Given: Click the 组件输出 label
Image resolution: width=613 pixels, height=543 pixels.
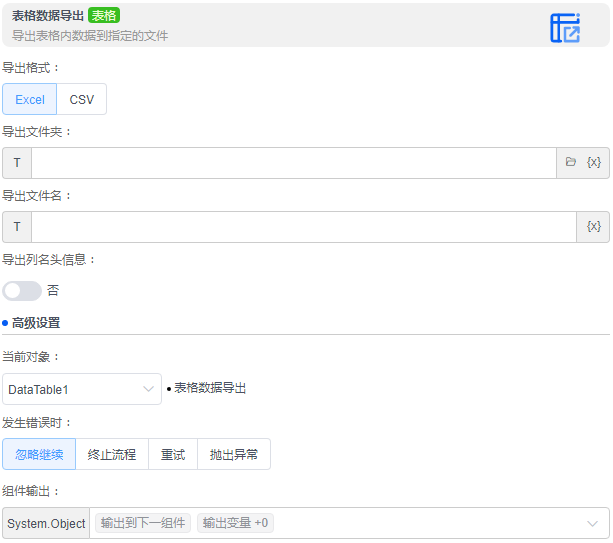Looking at the screenshot, I should click(30, 491).
